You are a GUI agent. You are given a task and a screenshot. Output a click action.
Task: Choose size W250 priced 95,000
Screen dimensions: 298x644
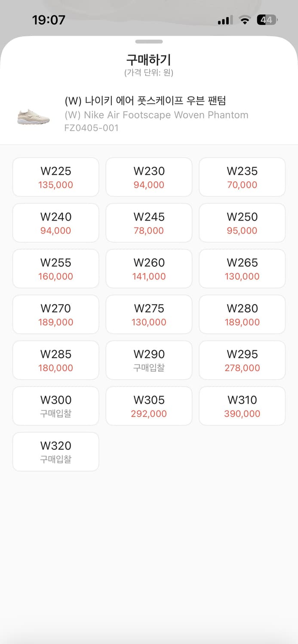(x=242, y=223)
